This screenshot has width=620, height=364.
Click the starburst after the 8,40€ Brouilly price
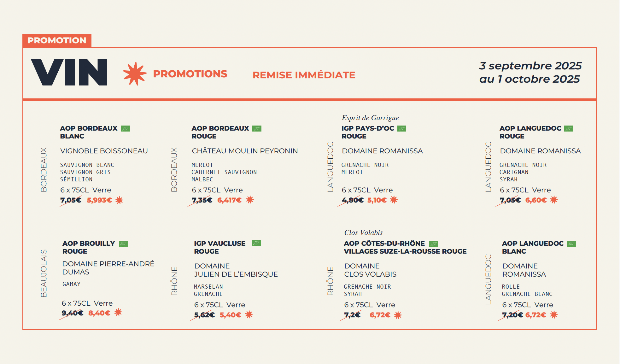pyautogui.click(x=118, y=312)
